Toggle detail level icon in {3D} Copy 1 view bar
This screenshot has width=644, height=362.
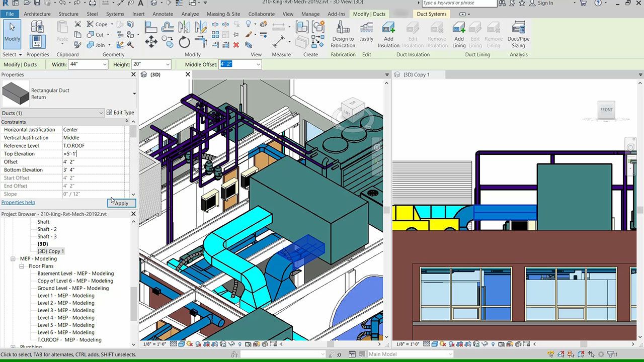tap(428, 344)
